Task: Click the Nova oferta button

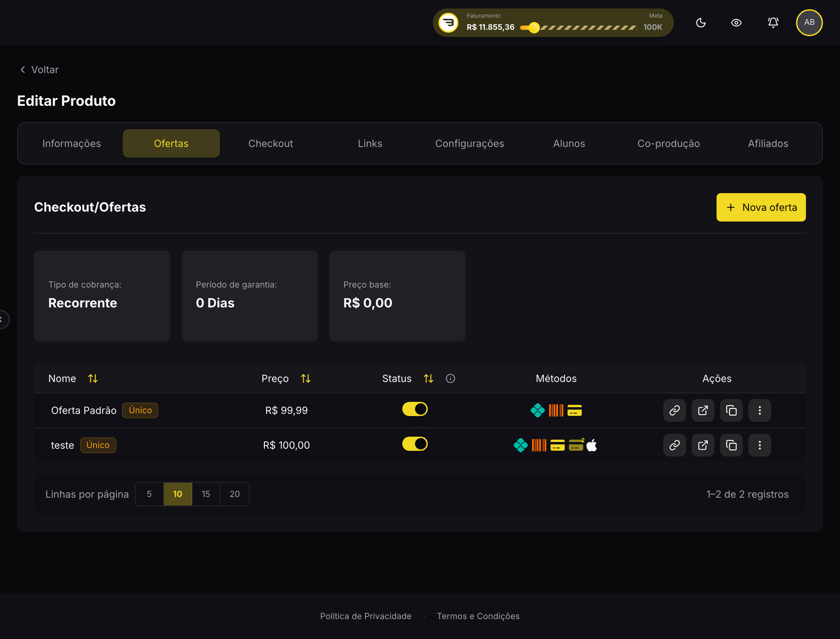Action: tap(761, 207)
